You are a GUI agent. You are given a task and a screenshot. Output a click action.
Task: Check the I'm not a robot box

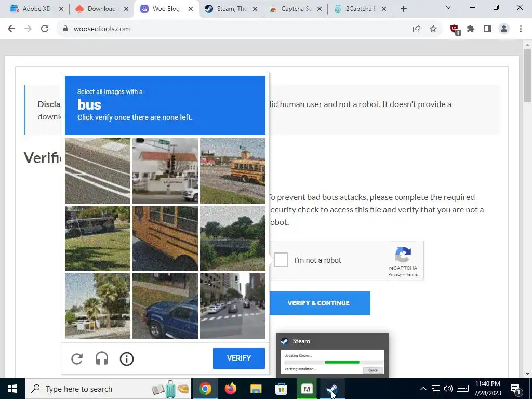pyautogui.click(x=281, y=260)
